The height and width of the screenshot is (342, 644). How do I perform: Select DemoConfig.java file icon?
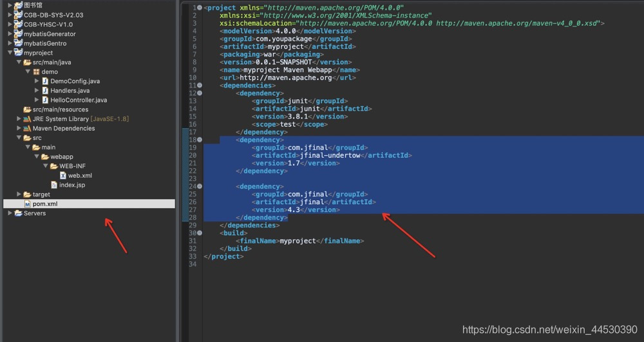(x=45, y=81)
